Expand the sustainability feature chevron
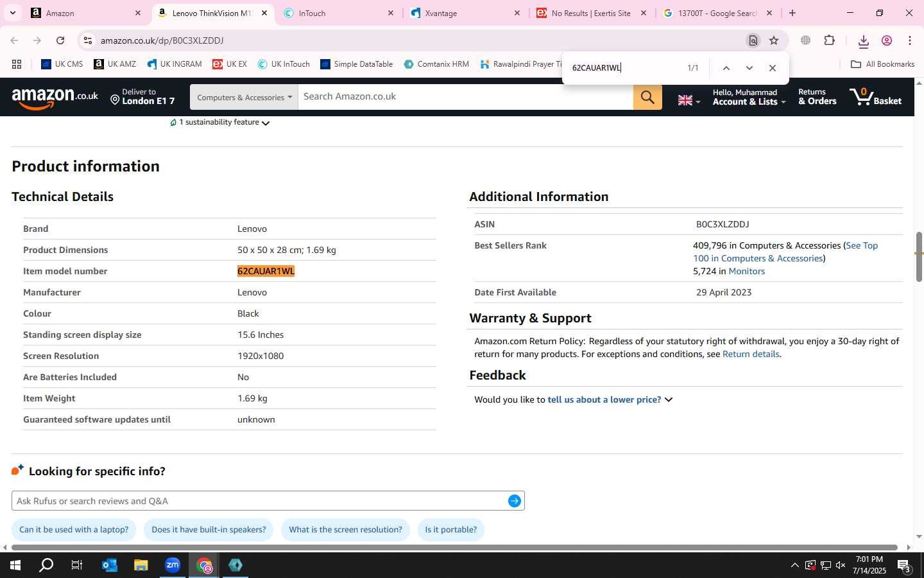The image size is (924, 578). (266, 123)
